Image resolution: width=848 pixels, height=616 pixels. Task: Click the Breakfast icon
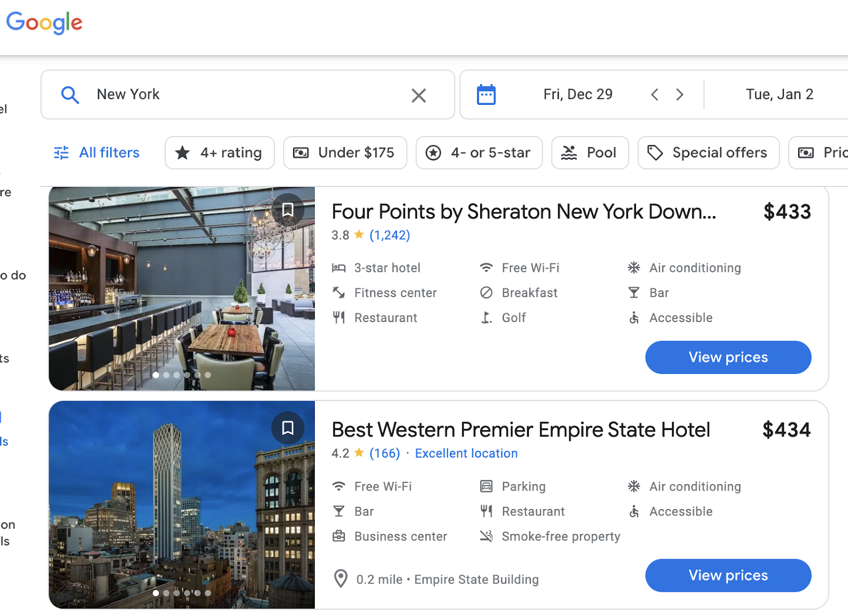(487, 293)
